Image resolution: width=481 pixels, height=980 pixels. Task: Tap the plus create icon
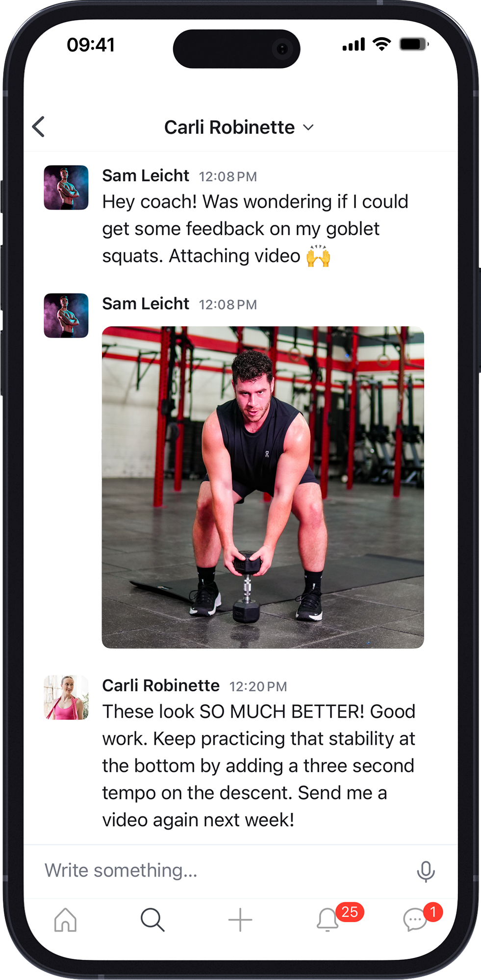[240, 920]
